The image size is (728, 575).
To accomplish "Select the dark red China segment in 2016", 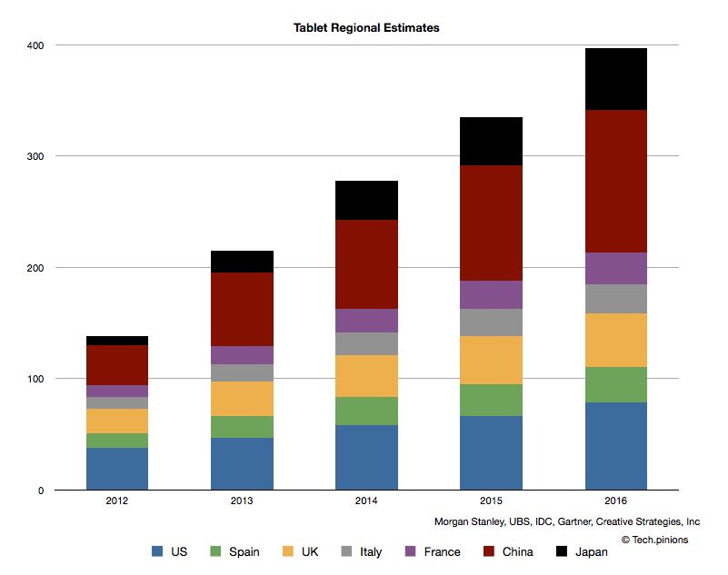I will 615,181.
